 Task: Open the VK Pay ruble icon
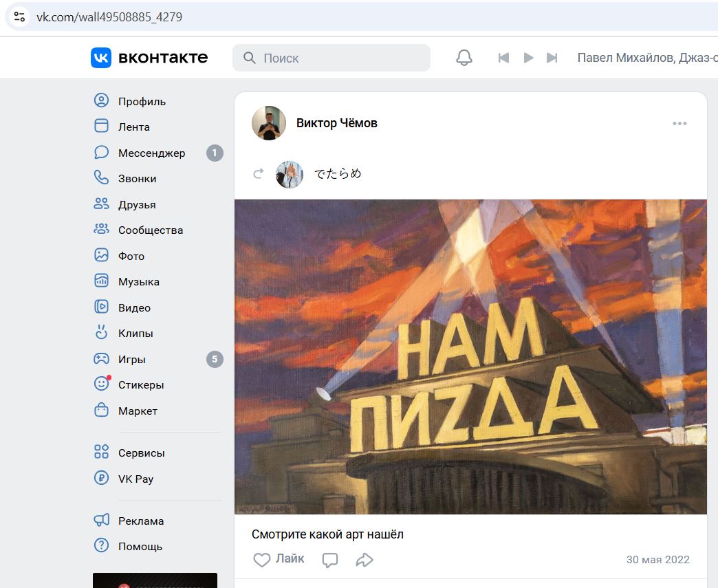pyautogui.click(x=101, y=478)
